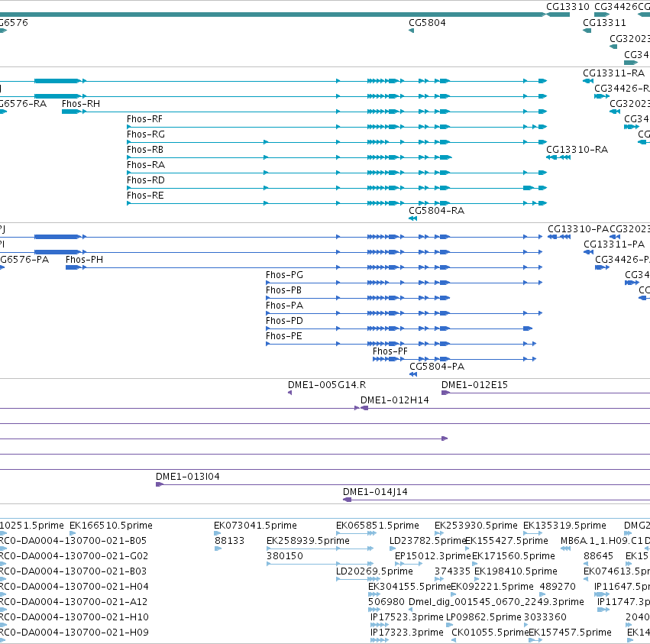Viewport: 650px width, 644px height.
Task: Click the Fhos-PH first exon block
Action: point(73,267)
